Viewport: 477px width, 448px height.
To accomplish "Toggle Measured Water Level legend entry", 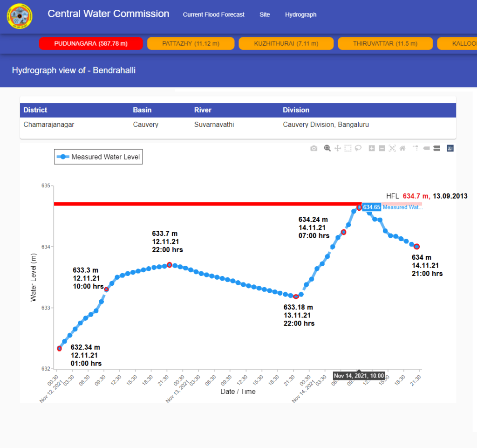I will (98, 157).
